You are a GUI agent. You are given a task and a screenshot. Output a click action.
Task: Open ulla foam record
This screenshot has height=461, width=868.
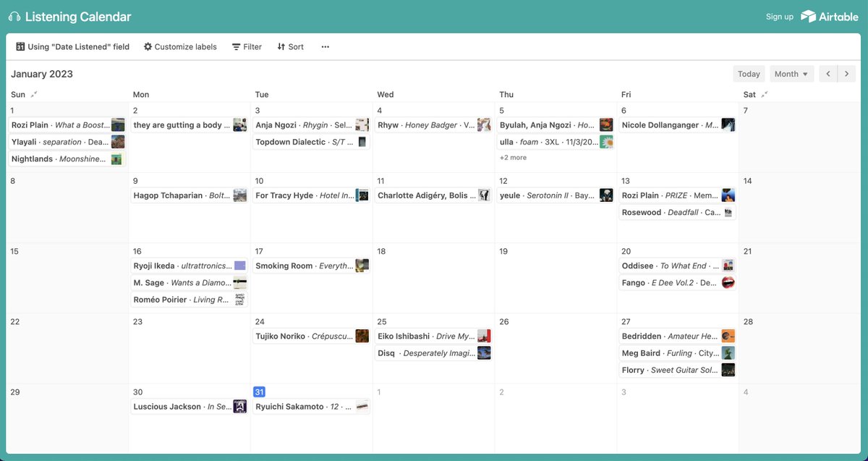point(556,142)
